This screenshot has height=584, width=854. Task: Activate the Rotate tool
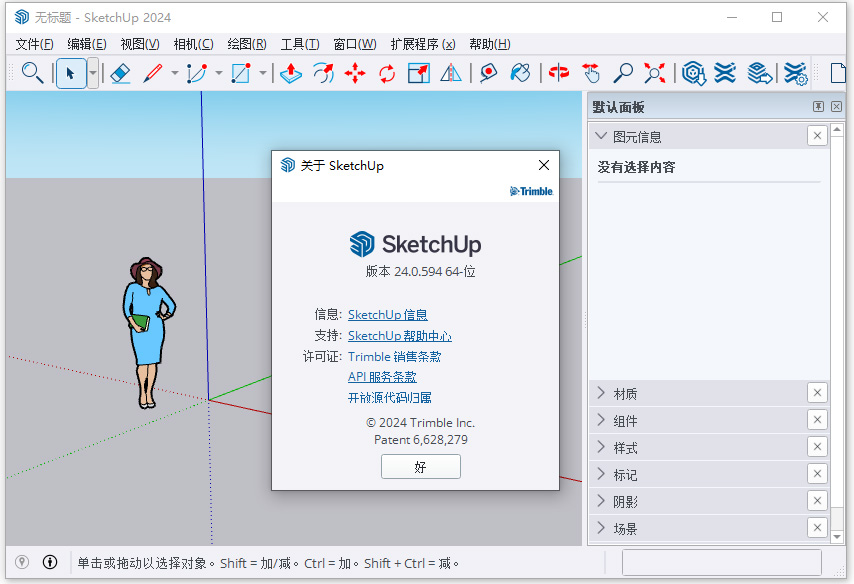[x=389, y=73]
